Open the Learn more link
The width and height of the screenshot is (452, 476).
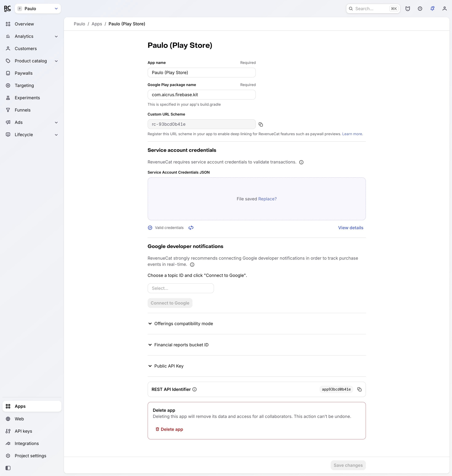(x=352, y=134)
